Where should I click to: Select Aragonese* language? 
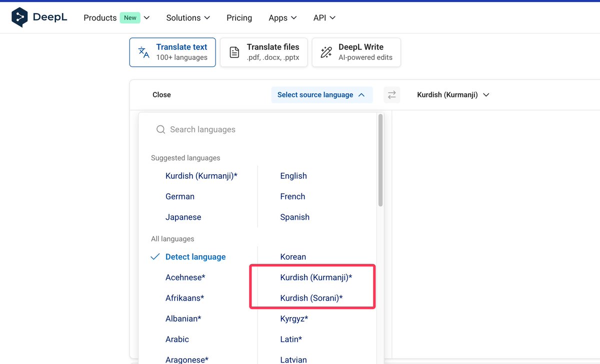coord(187,360)
